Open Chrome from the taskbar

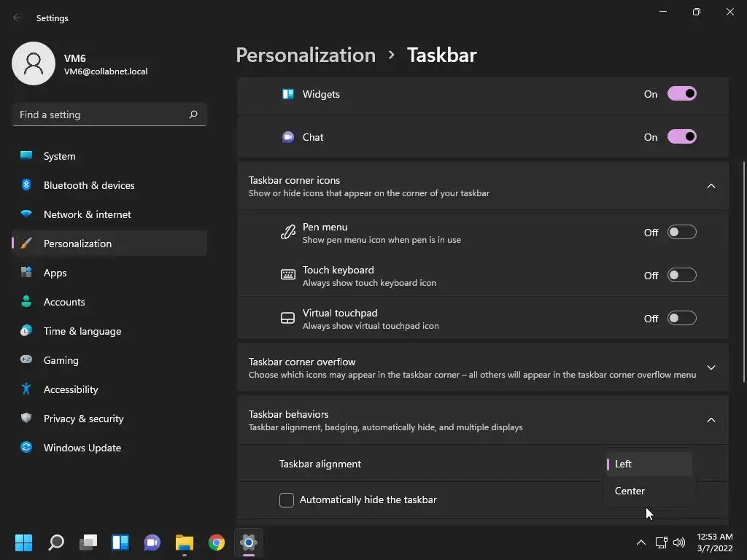point(216,542)
